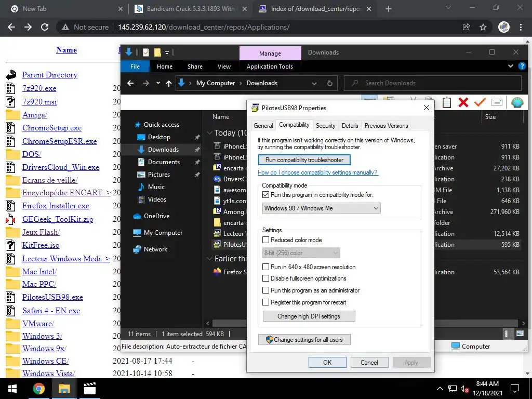Switch to the General tab
The width and height of the screenshot is (532, 399).
(x=263, y=126)
